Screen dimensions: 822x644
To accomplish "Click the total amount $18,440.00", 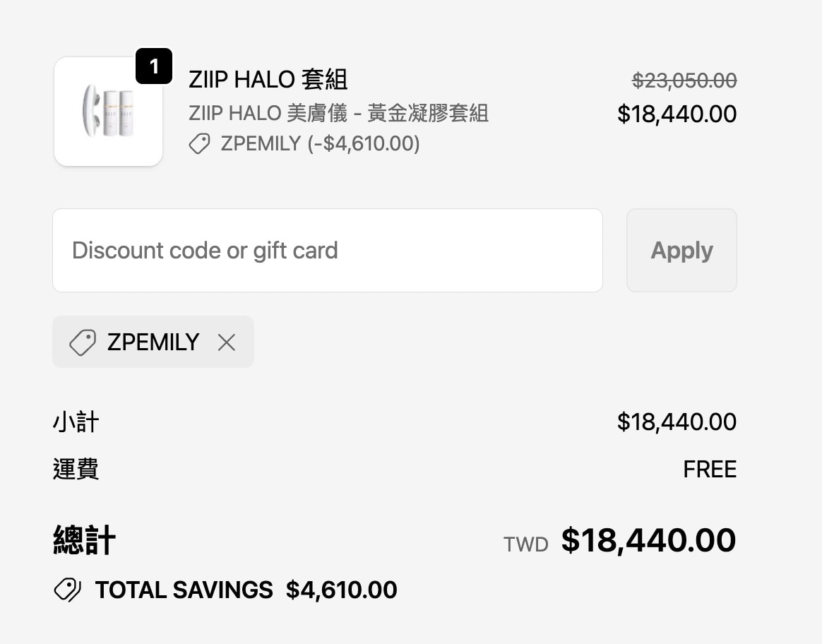I will pyautogui.click(x=649, y=540).
